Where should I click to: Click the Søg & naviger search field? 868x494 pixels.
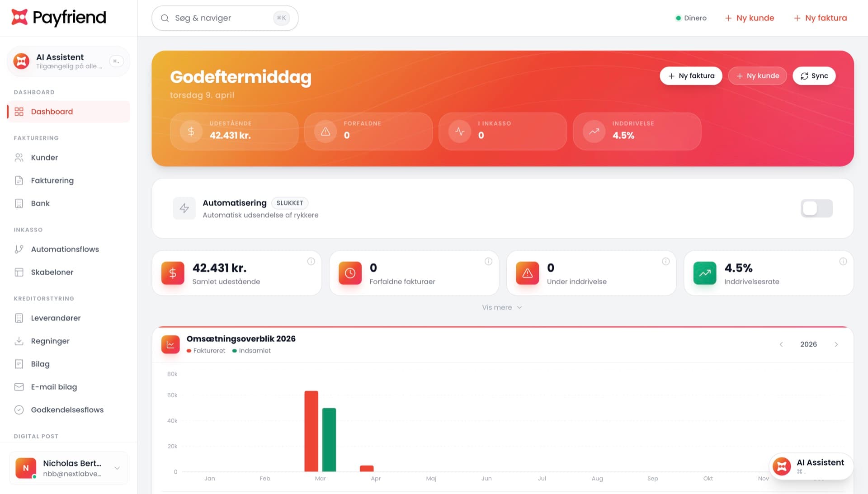(225, 18)
